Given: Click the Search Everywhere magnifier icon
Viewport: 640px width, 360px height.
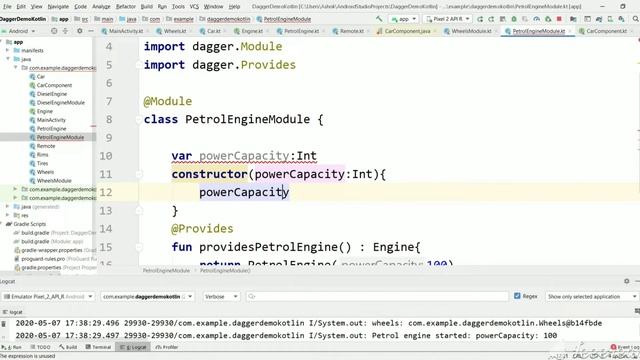Looking at the screenshot, I should [636, 19].
